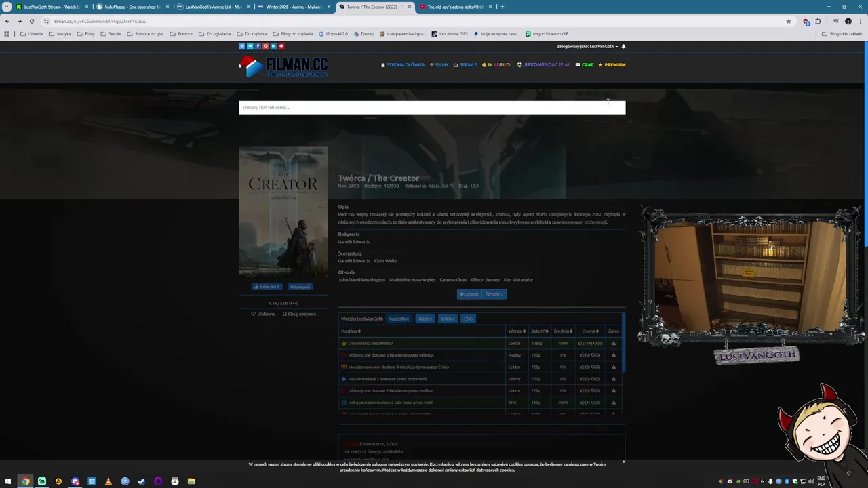Viewport: 868px width, 488px height.
Task: Reload the page using the refresh icon
Action: (x=31, y=21)
